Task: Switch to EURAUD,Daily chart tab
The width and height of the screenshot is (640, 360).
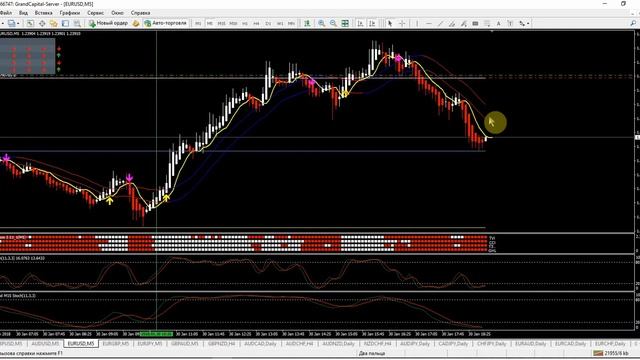Action: pos(531,344)
